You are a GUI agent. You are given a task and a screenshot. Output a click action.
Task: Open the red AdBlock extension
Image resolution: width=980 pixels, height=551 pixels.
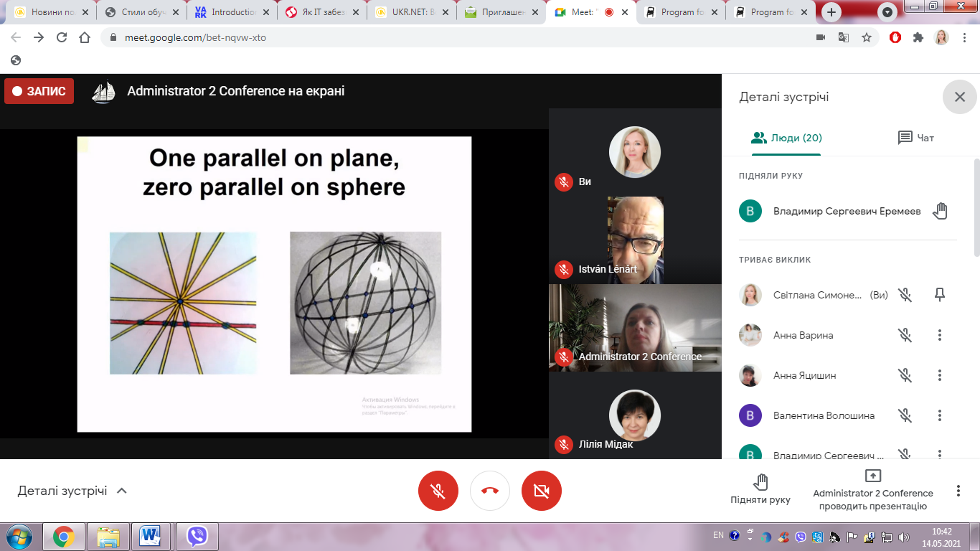[895, 37]
